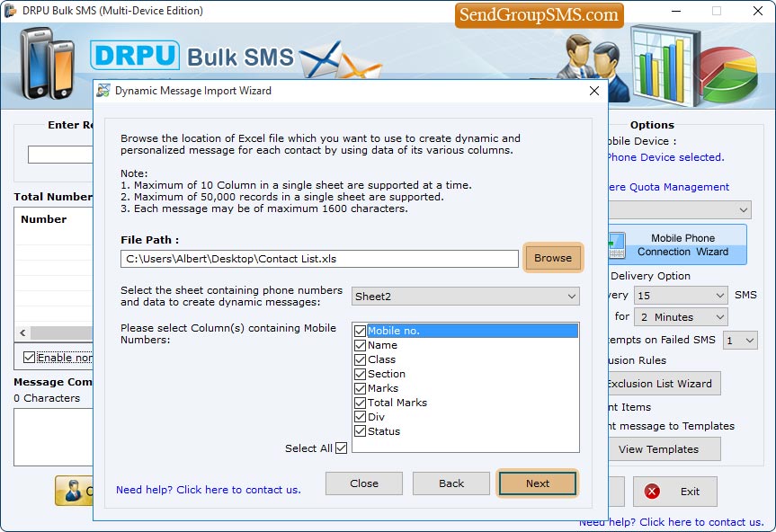Click the Mobile Phone Connection Wizard icon
The image size is (776, 532).
[x=617, y=244]
